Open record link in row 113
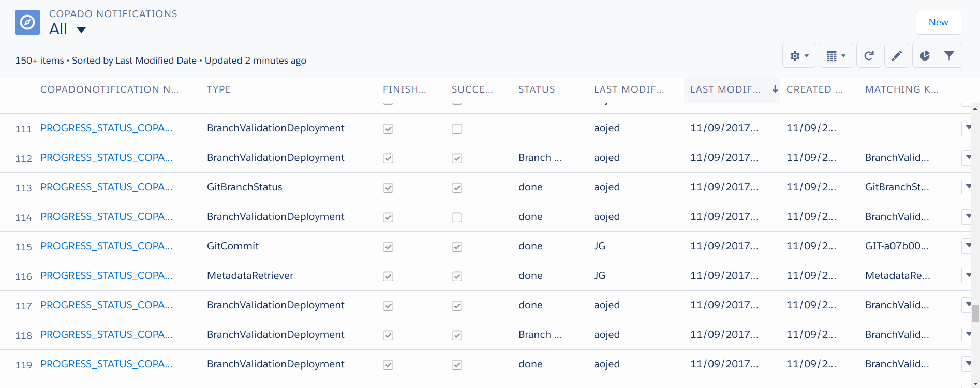 (107, 187)
